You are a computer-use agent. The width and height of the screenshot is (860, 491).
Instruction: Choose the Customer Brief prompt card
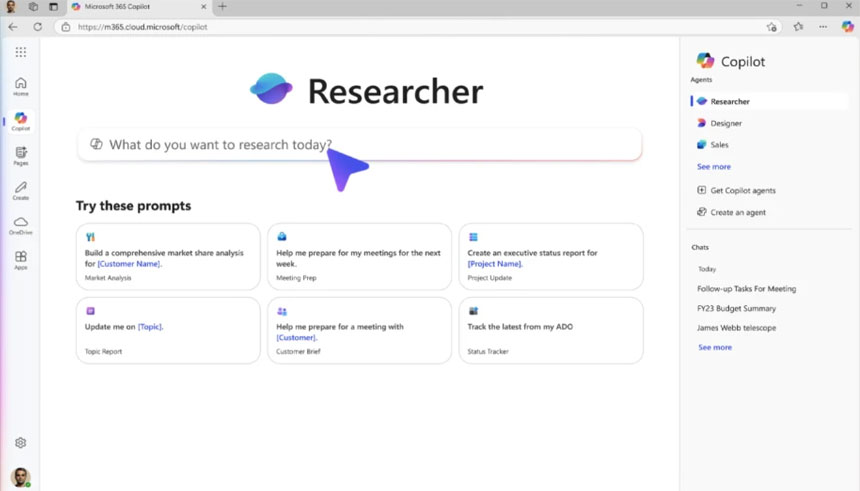[359, 330]
